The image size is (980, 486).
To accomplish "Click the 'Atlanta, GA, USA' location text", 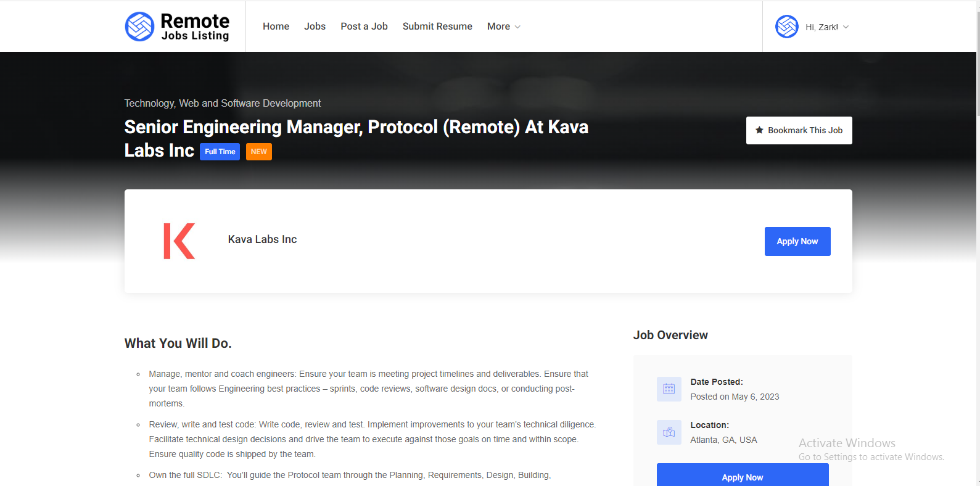I will (x=723, y=440).
